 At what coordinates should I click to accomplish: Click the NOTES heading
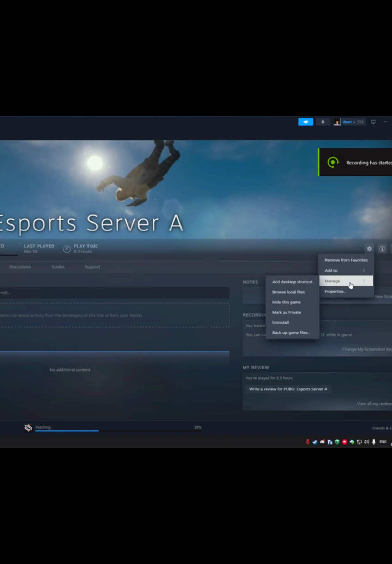[x=250, y=282]
